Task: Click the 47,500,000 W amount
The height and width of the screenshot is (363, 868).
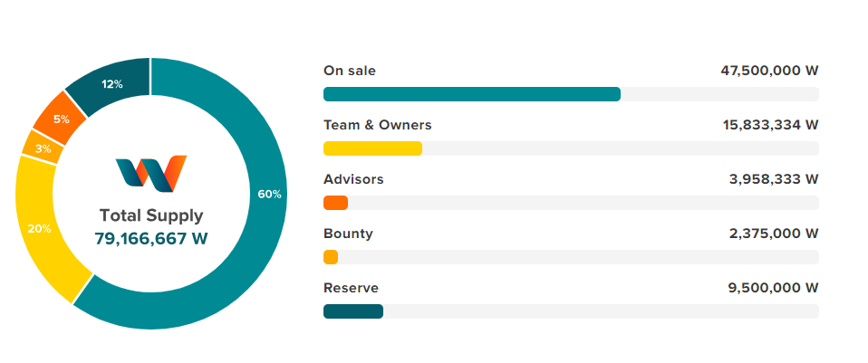Action: pyautogui.click(x=769, y=71)
